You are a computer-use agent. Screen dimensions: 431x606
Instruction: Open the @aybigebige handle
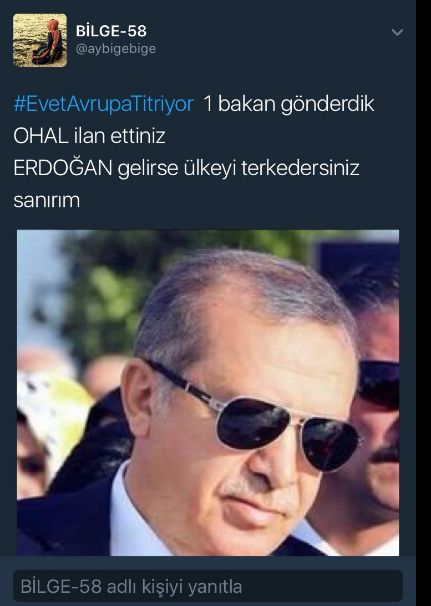pyautogui.click(x=116, y=49)
